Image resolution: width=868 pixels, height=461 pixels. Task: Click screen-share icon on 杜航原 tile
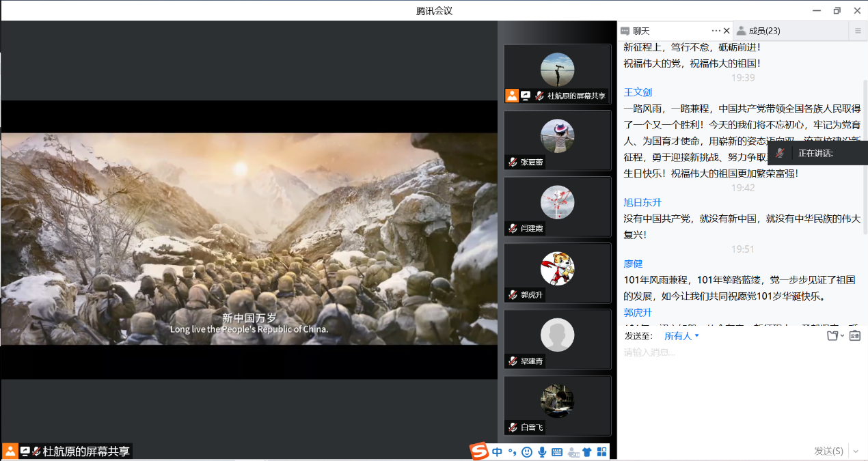click(x=526, y=96)
